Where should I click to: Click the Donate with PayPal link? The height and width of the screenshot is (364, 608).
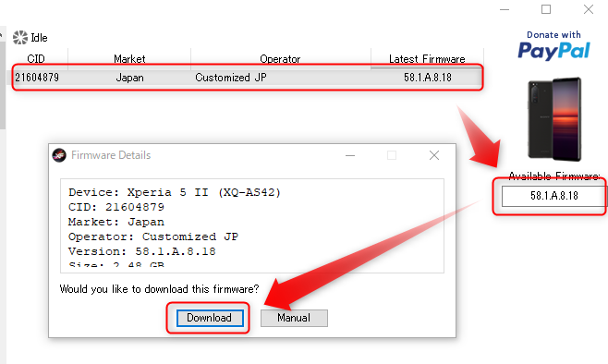click(x=553, y=45)
